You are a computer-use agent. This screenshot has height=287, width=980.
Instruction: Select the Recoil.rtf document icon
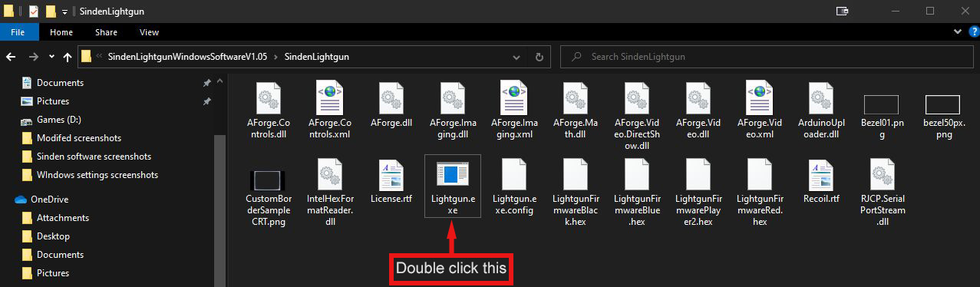pyautogui.click(x=820, y=174)
